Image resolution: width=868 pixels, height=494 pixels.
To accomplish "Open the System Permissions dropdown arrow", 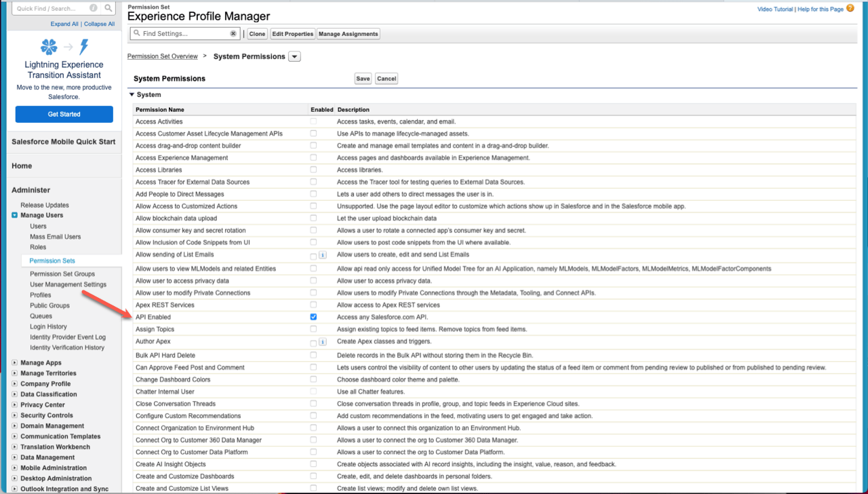I will (x=294, y=57).
